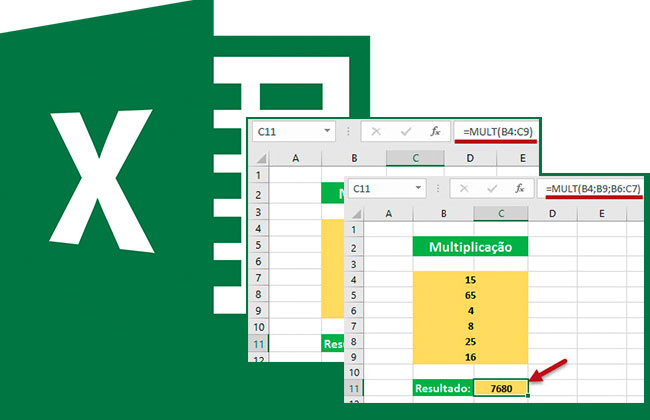
Task: Select row 4 header in front window
Action: [x=354, y=279]
